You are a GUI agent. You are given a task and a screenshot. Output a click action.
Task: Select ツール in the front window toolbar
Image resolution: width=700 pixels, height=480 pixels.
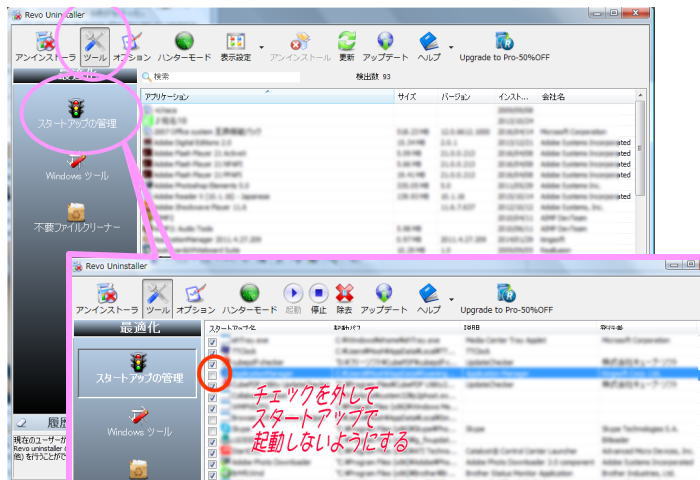click(x=157, y=298)
